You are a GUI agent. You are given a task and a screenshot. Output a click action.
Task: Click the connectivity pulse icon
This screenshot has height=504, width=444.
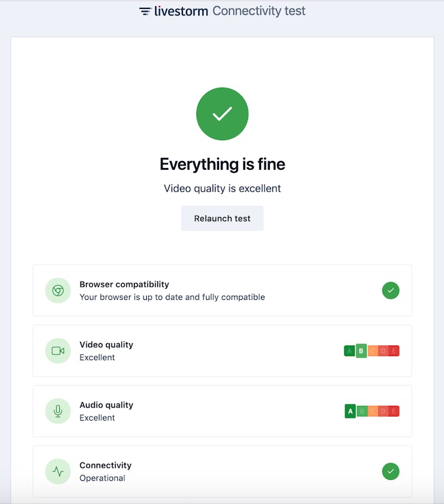coord(58,471)
